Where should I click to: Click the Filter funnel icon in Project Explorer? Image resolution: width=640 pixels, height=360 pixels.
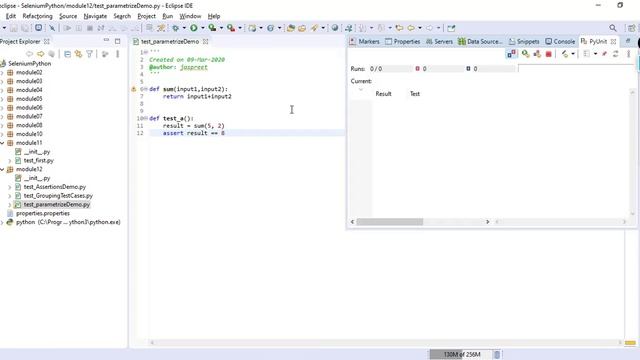coord(89,54)
